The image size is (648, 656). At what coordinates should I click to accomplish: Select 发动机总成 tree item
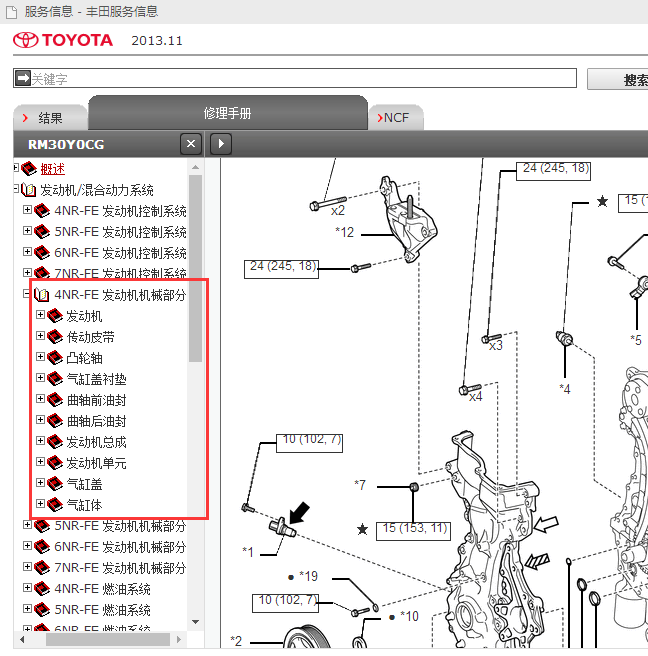click(x=96, y=442)
